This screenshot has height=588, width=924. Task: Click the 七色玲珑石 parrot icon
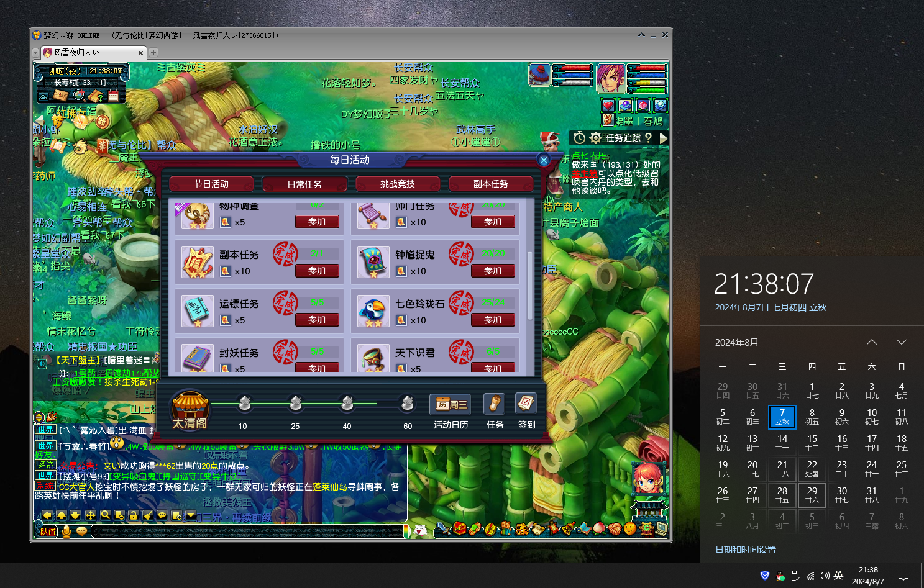373,311
